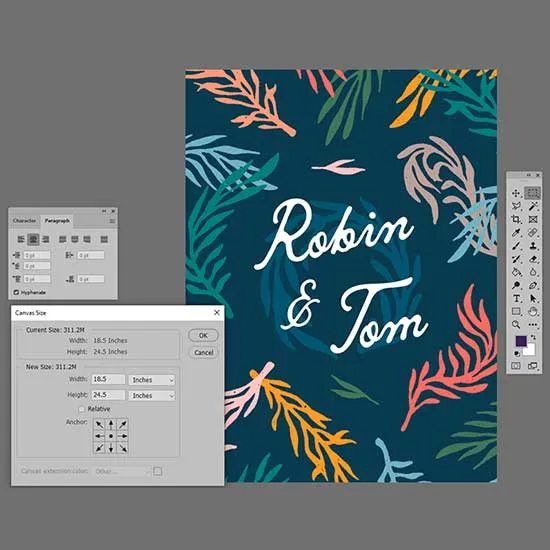550x550 pixels.
Task: Cancel the Canvas Size dialog
Action: (x=203, y=353)
